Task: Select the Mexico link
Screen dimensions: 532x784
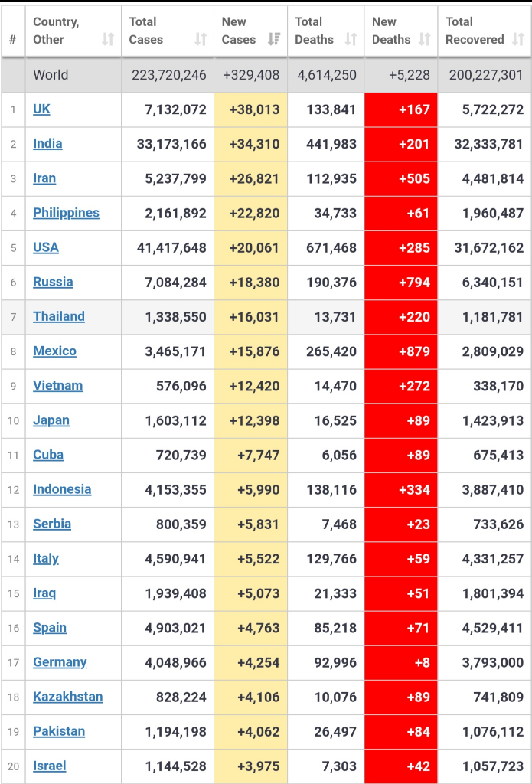Action: pos(54,351)
